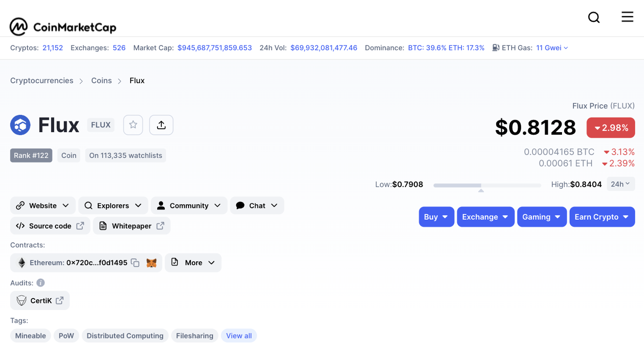Open the Whitepaper link
This screenshot has height=353, width=644.
point(131,226)
